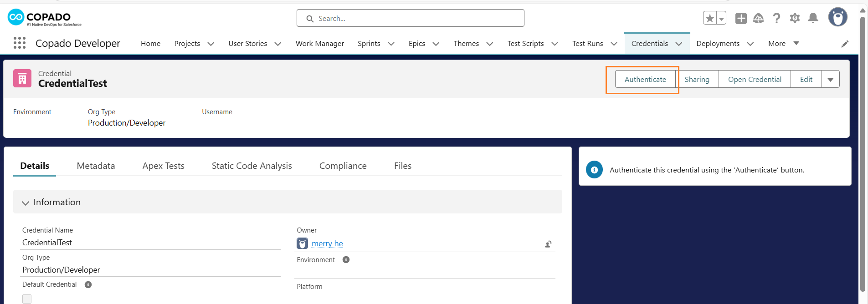Screen dimensions: 868x304
Task: Go to the Home tab
Action: (x=150, y=43)
